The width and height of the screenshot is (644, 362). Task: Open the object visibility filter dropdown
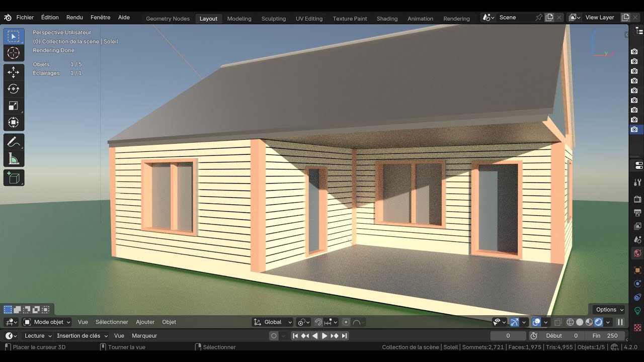coord(500,322)
